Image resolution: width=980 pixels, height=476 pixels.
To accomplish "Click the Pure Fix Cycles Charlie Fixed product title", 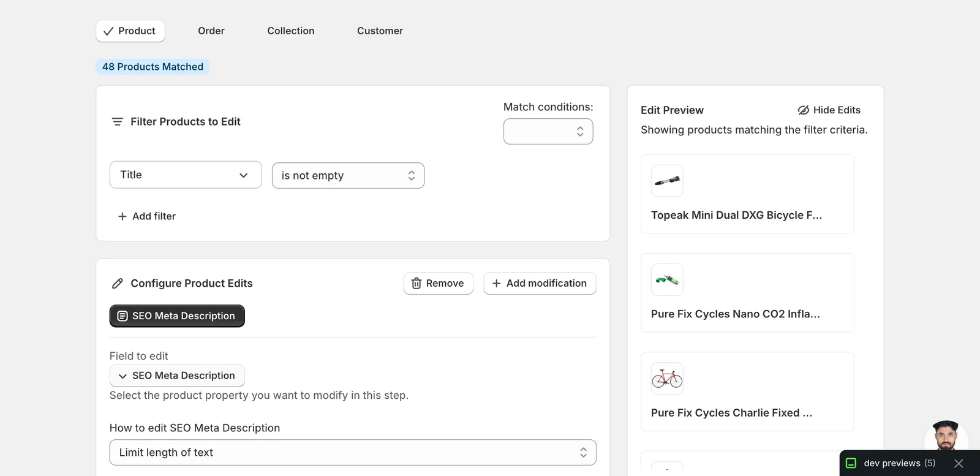I will (731, 413).
